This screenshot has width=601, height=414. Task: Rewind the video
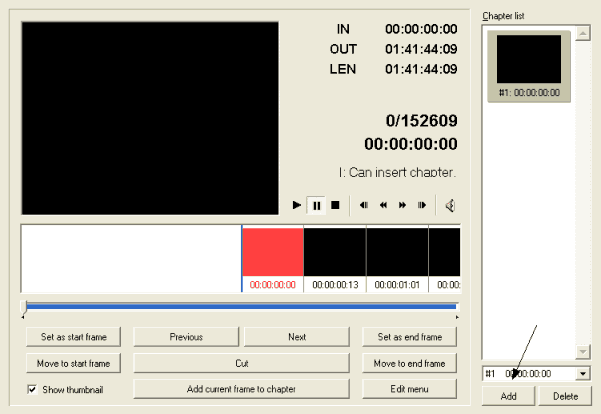tap(383, 205)
